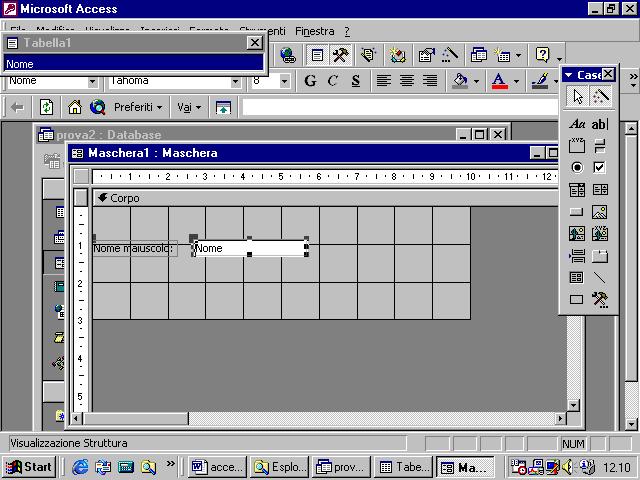Image resolution: width=640 pixels, height=480 pixels.
Task: Pick the Toggle Button tool in toolbox
Action: click(600, 146)
